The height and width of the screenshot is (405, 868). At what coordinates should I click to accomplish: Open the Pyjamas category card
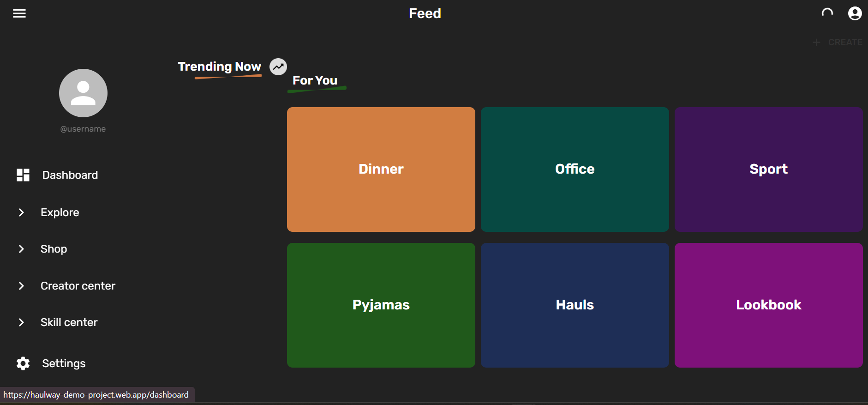click(x=381, y=305)
